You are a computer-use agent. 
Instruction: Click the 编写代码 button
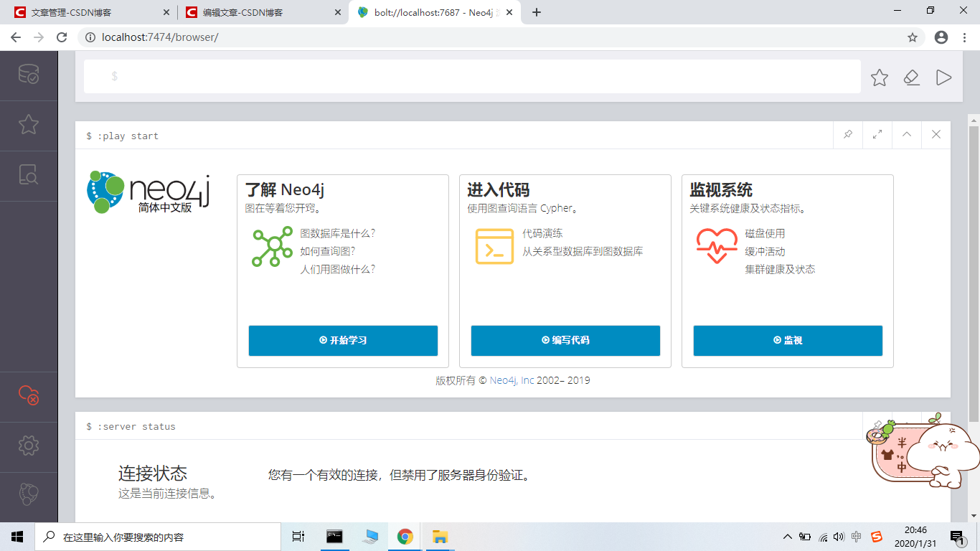(x=565, y=340)
